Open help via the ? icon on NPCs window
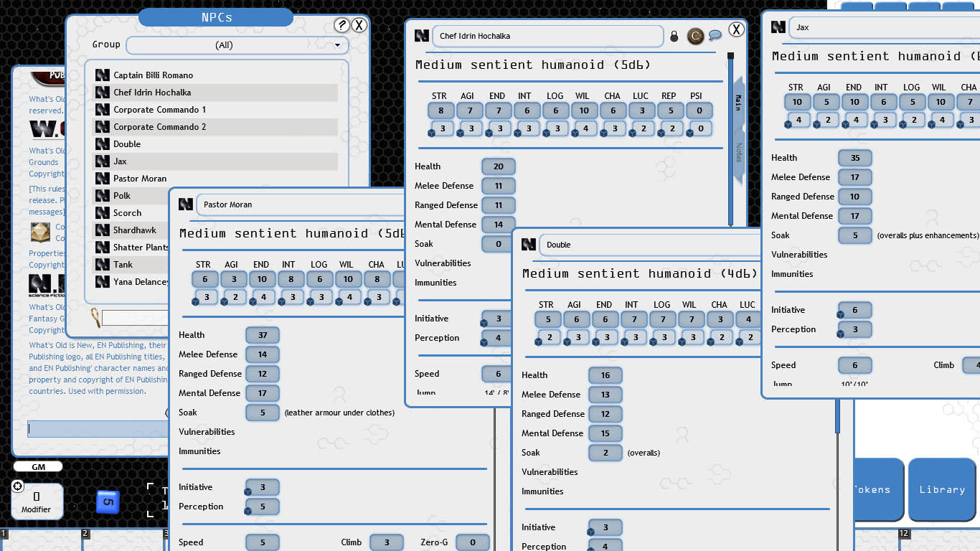980x551 pixels. click(343, 25)
